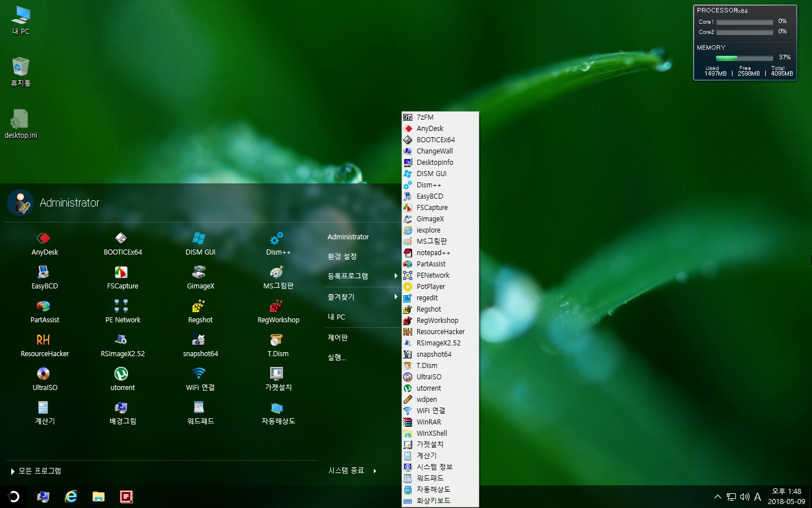812x508 pixels.
Task: Open Internet Explorer from taskbar
Action: pos(71,497)
